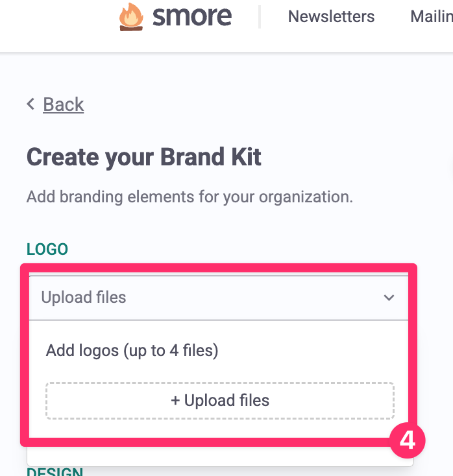
Task: Click the smore flame logo icon
Action: [x=132, y=17]
